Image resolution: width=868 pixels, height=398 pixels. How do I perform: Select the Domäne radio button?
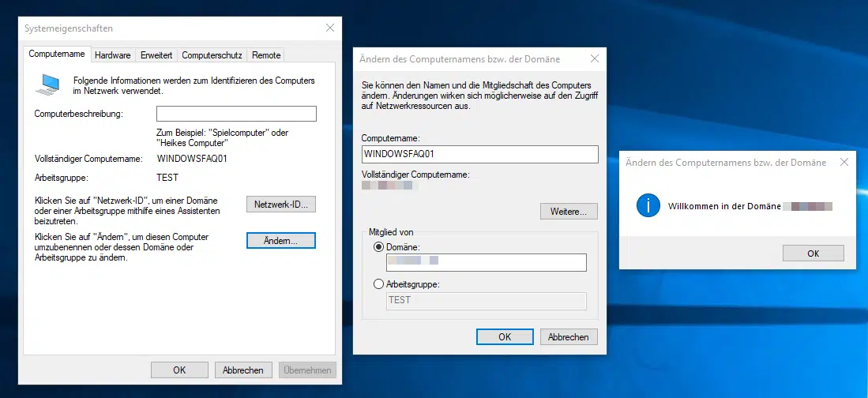pos(378,247)
